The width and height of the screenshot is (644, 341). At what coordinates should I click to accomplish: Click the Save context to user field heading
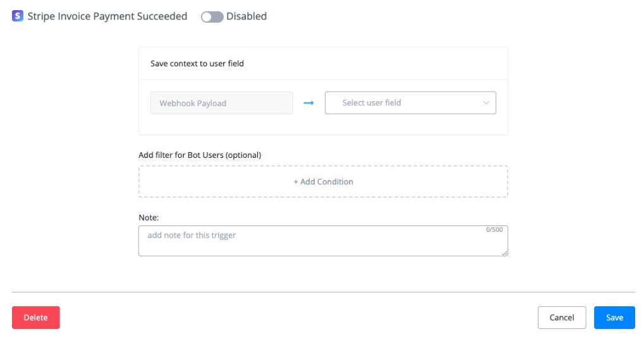[x=197, y=63]
